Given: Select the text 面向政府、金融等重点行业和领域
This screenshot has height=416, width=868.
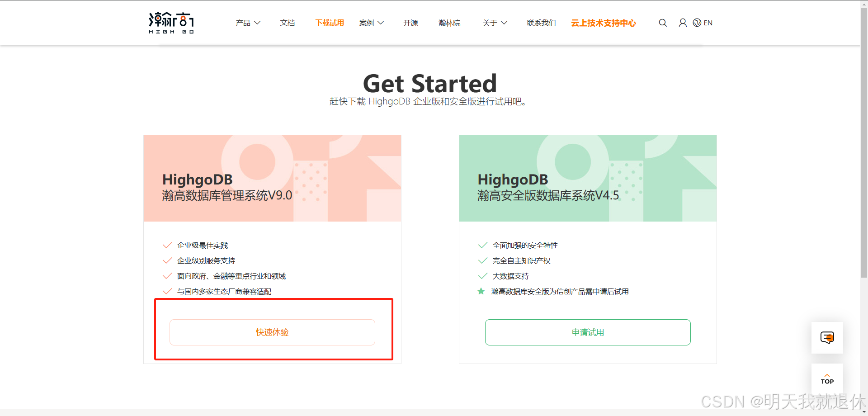Looking at the screenshot, I should pyautogui.click(x=231, y=276).
